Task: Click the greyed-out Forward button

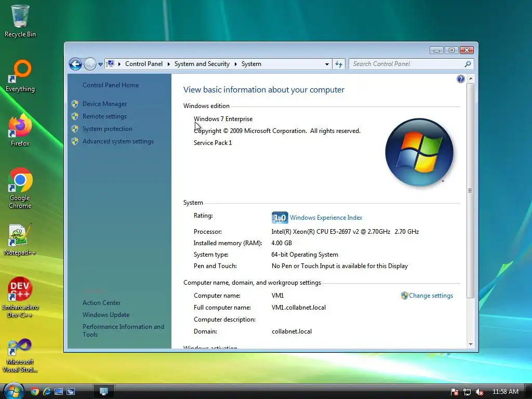Action: coord(90,64)
